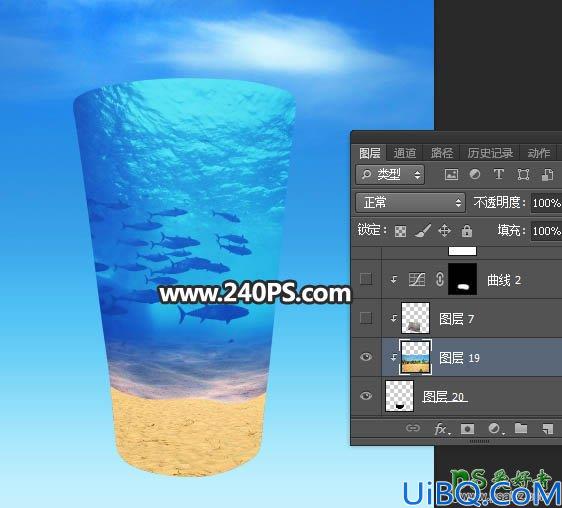The width and height of the screenshot is (562, 508).
Task: Click the 填充 fill value field
Action: (x=546, y=231)
